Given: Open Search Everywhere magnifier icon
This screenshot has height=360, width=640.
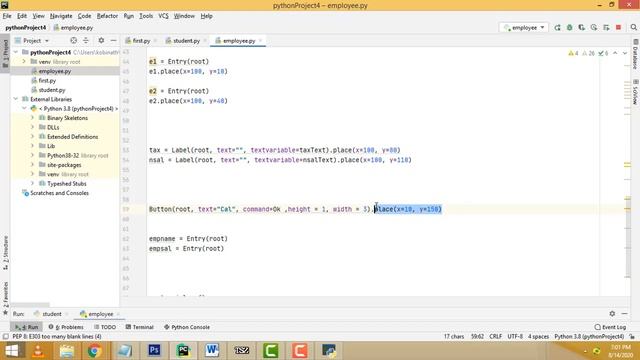Looking at the screenshot, I should (633, 27).
